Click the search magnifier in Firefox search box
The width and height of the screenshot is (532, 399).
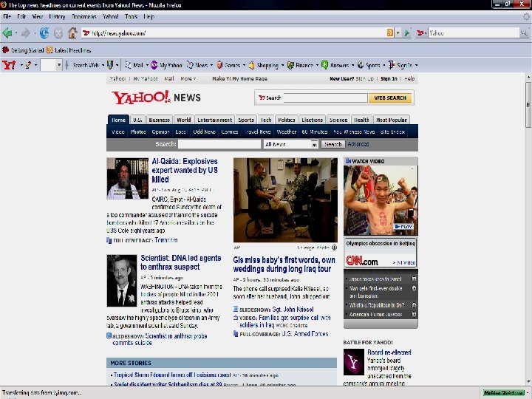click(524, 33)
